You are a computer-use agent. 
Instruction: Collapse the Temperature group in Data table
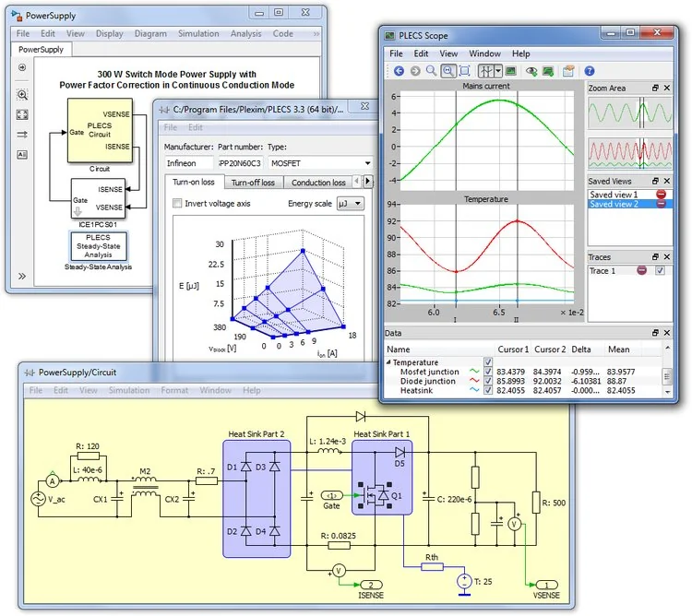[388, 362]
